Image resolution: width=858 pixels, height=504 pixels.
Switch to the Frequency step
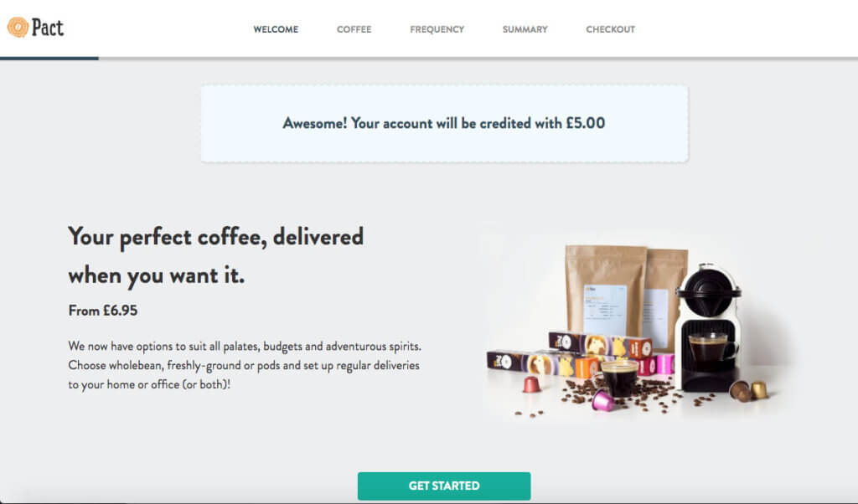click(x=437, y=29)
